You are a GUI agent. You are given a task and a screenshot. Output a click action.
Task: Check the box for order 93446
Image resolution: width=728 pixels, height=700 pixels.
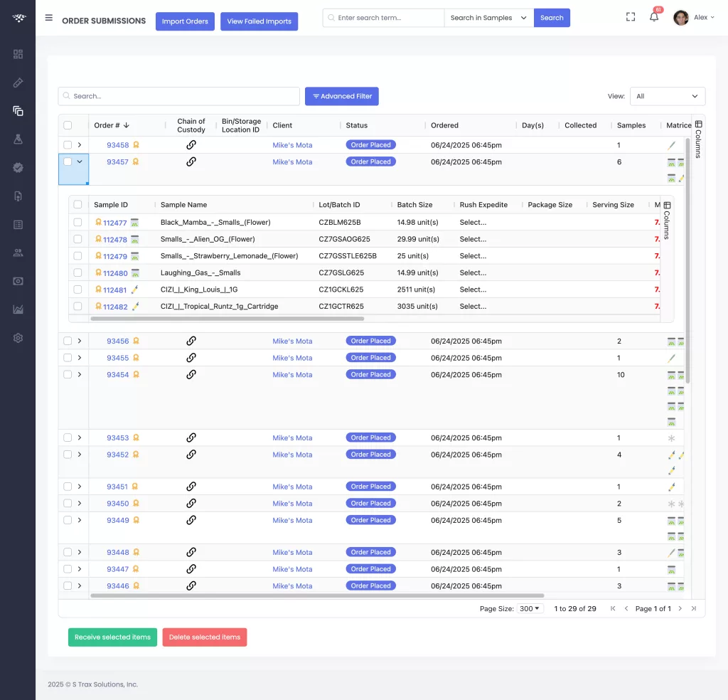[68, 585]
